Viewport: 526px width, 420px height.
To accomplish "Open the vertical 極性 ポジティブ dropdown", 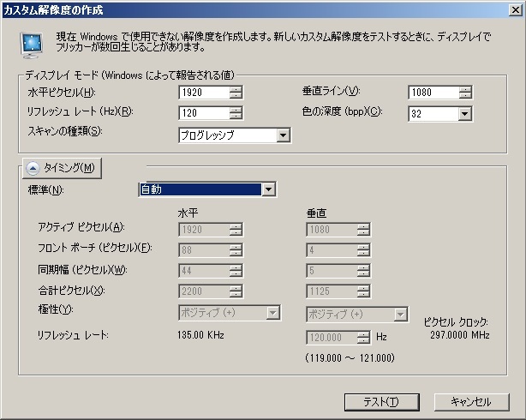I will pyautogui.click(x=400, y=314).
